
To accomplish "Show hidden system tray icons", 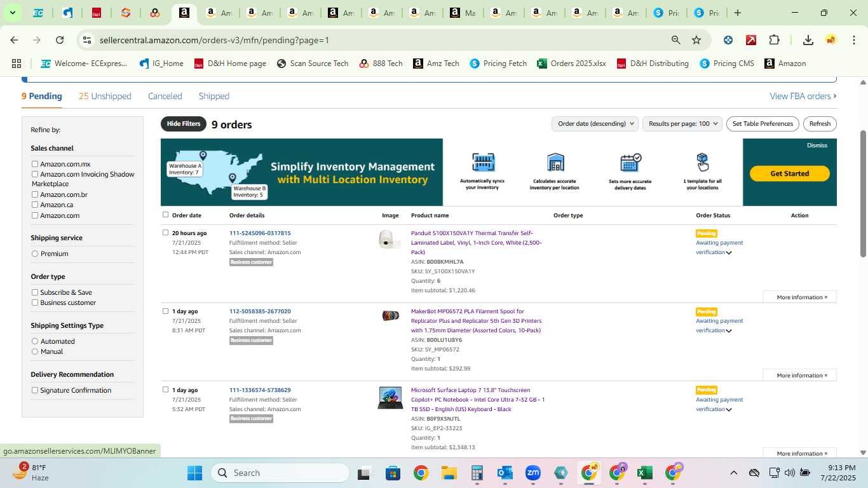I will point(734,473).
